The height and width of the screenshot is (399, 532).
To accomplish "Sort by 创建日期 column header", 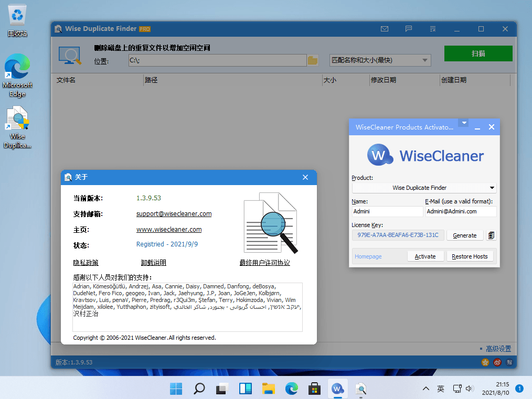I will point(454,80).
